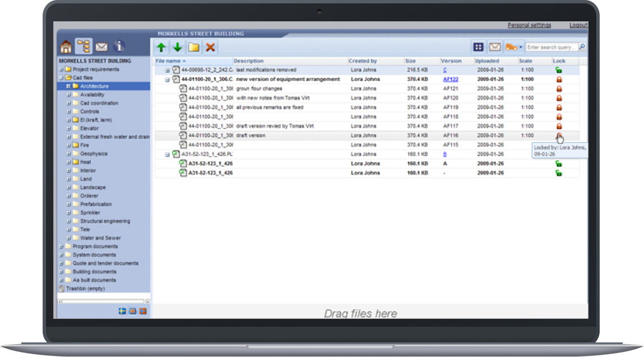644x357 pixels.
Task: Click the green upload arrow icon
Action: tap(162, 47)
